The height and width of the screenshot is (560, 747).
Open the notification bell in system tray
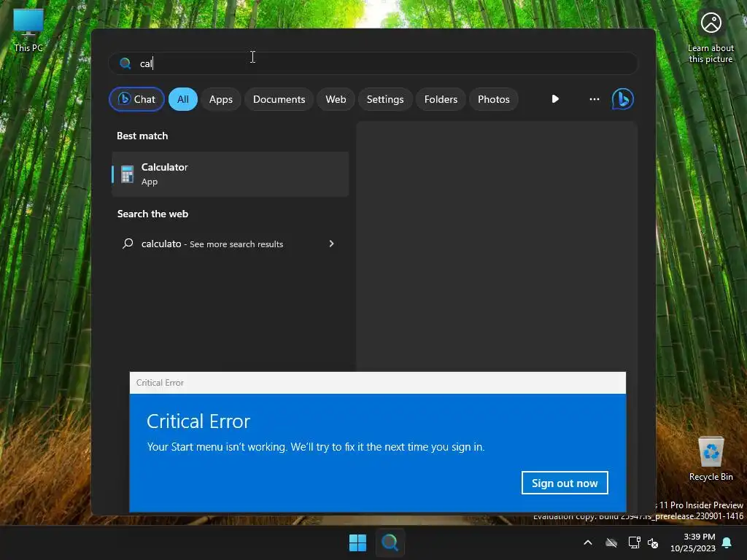click(727, 542)
